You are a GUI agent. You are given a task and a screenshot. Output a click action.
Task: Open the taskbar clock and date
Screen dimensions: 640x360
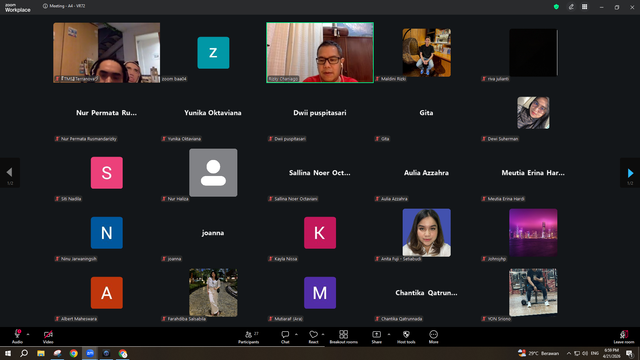(611, 353)
